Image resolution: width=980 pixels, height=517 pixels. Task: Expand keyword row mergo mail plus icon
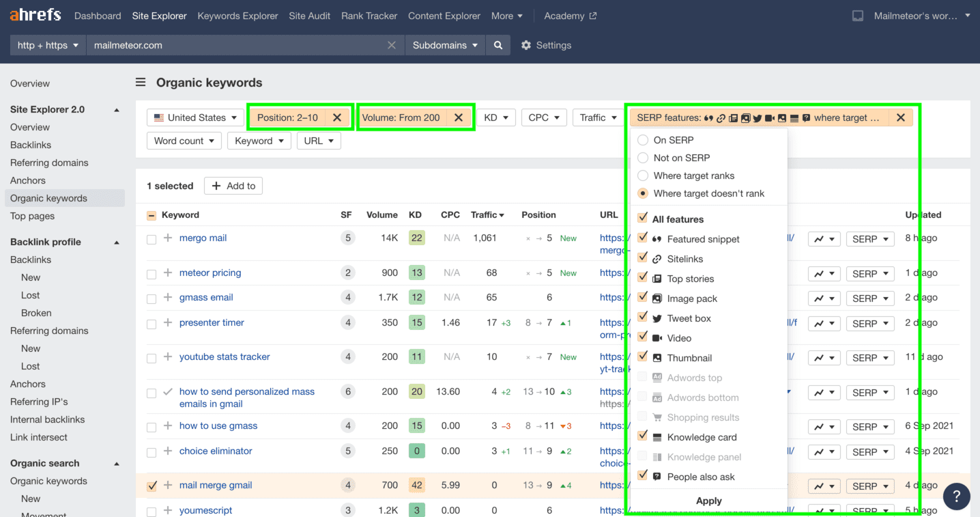pos(168,238)
